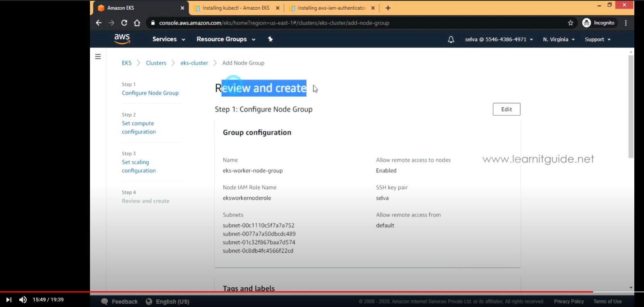The height and width of the screenshot is (307, 644).
Task: Open the N. Virginia region dropdown
Action: (x=559, y=40)
